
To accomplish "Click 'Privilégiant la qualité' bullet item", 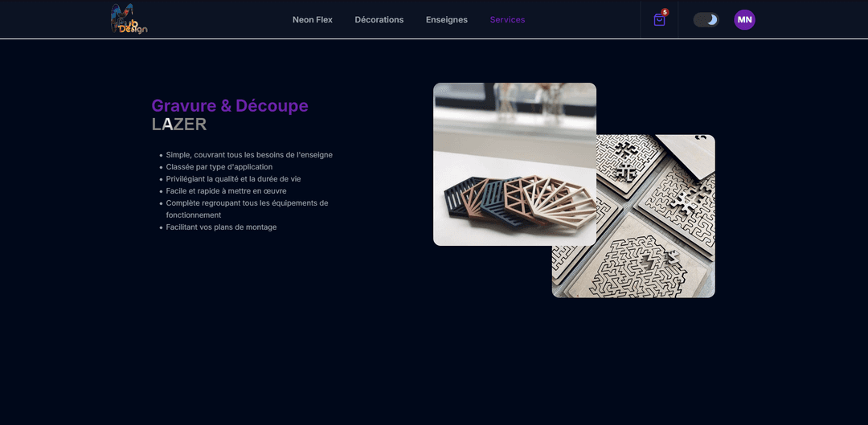I will [x=234, y=178].
